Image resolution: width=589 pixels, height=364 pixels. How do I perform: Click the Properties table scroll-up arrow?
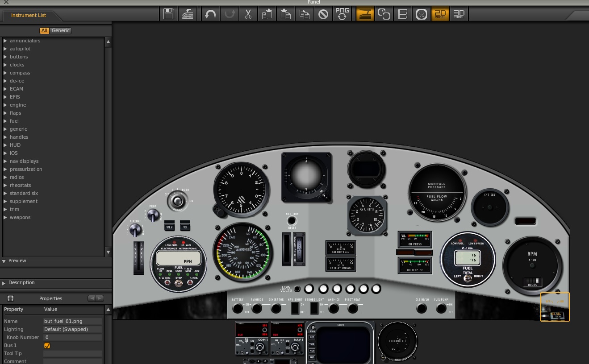tap(108, 309)
